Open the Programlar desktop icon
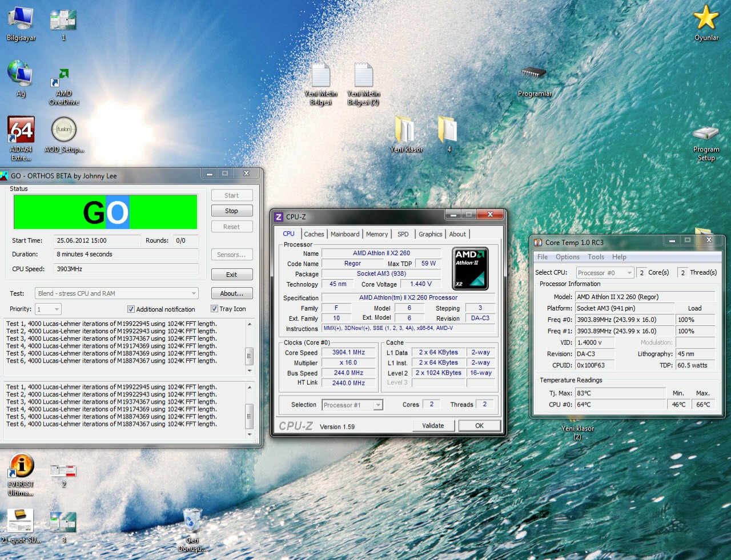Image resolution: width=731 pixels, height=560 pixels. tap(535, 81)
